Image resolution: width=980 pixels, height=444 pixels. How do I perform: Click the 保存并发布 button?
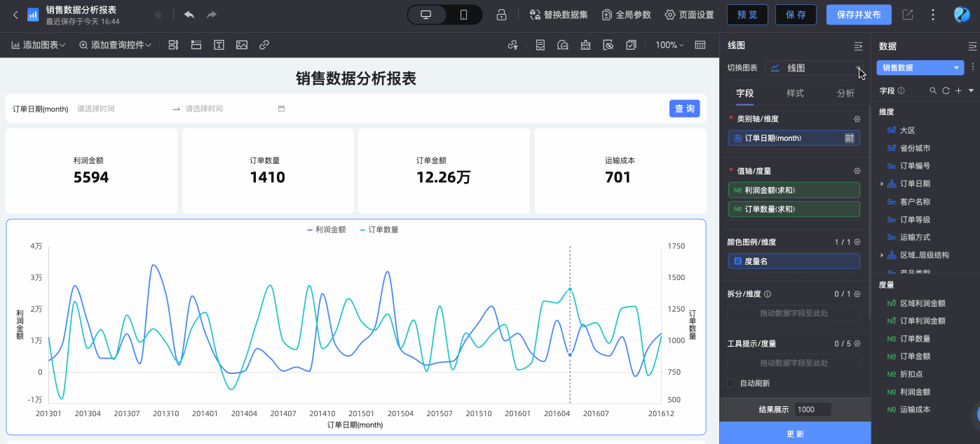coord(859,15)
